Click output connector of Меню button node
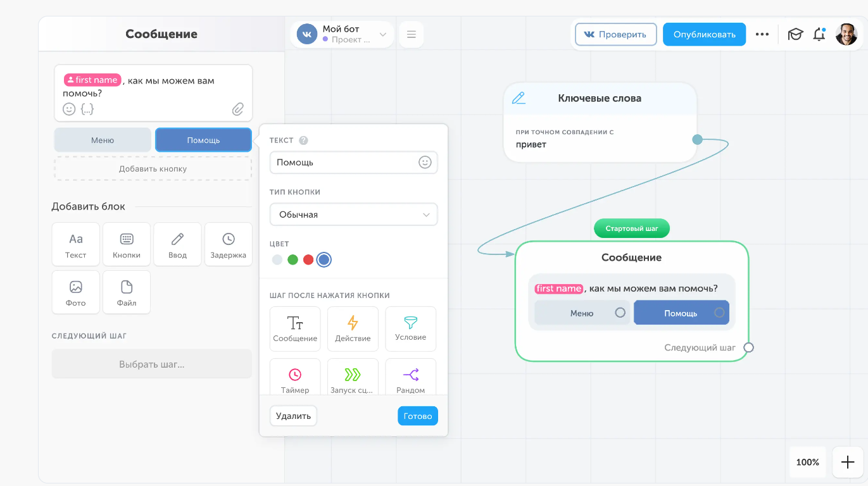 (620, 313)
